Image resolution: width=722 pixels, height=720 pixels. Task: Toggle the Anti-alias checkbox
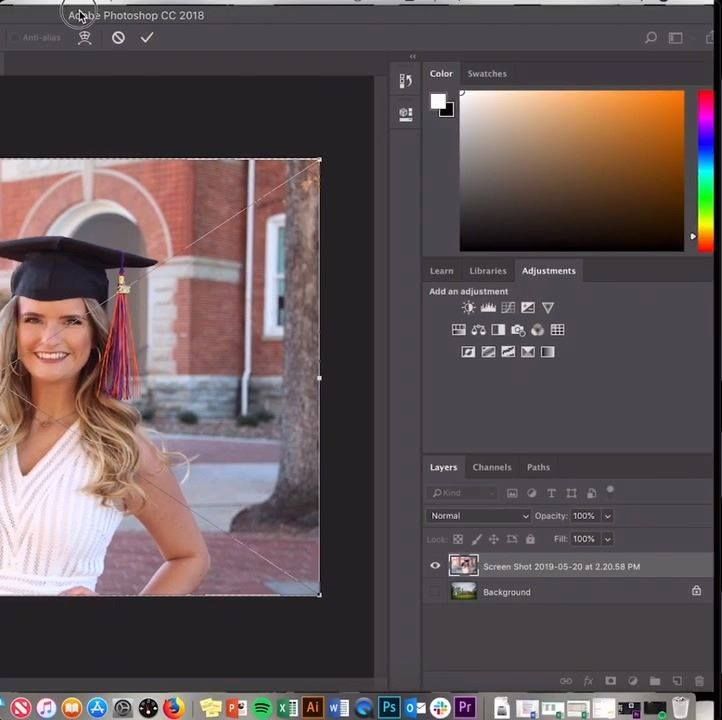click(15, 37)
